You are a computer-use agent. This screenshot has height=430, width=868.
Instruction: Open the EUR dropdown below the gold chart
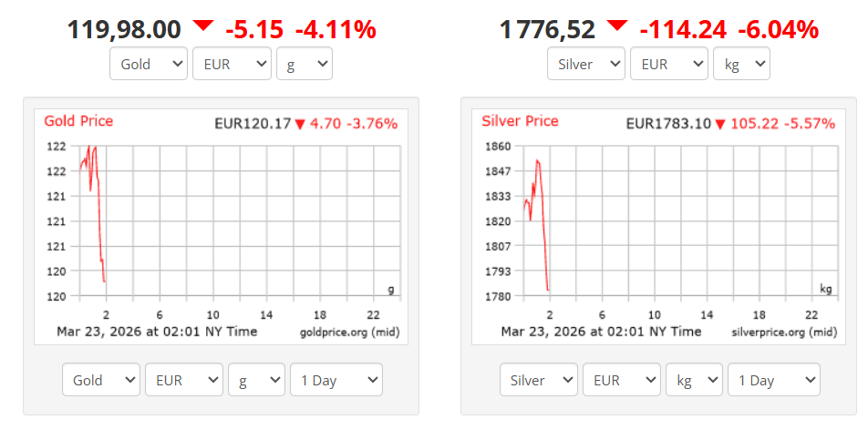pos(184,380)
